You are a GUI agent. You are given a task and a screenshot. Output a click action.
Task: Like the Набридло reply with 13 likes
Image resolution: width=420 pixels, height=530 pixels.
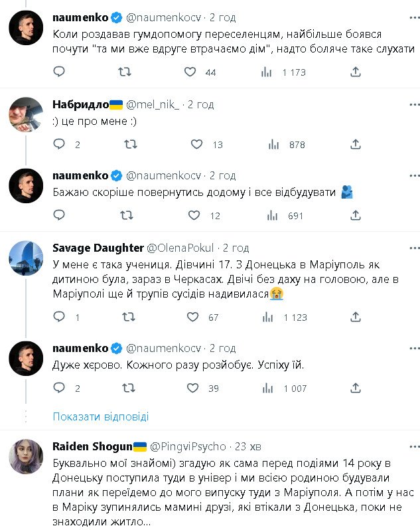coord(197,144)
